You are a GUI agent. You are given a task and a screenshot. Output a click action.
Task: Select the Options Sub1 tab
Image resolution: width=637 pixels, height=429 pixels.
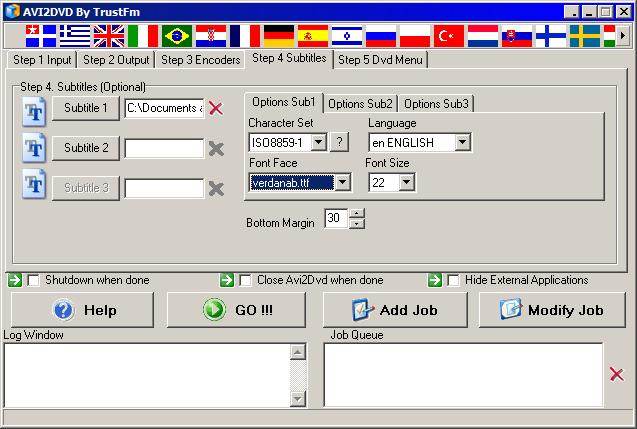[284, 102]
